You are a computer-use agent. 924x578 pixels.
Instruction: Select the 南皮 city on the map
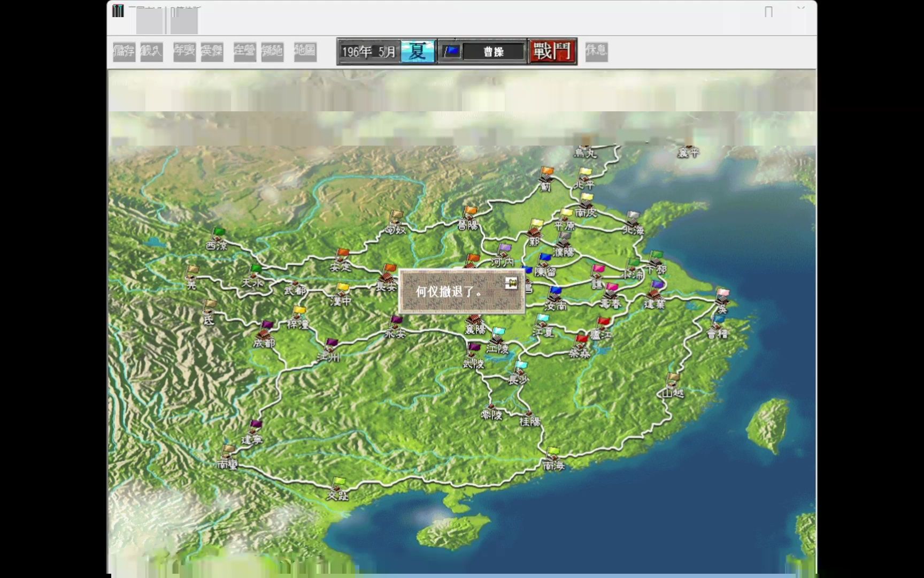(586, 205)
